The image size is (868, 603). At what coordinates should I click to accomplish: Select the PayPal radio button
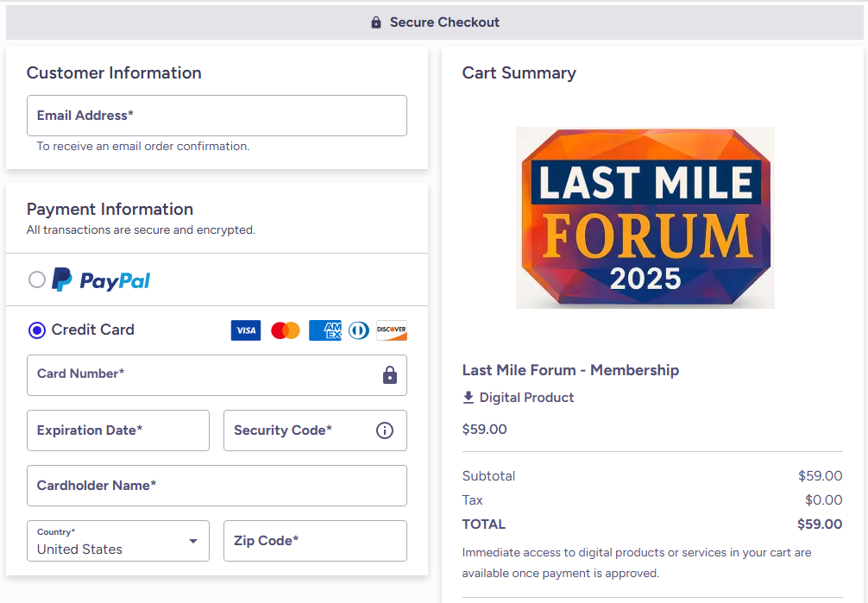click(37, 280)
